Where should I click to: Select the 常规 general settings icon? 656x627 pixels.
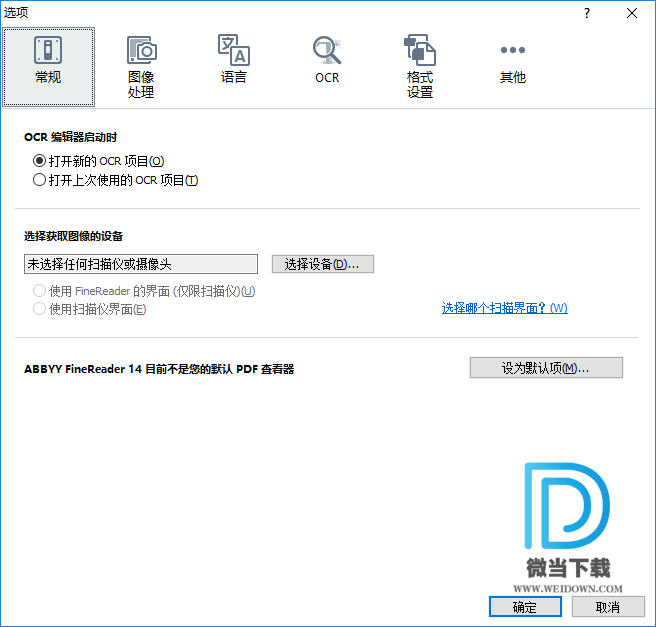click(48, 49)
